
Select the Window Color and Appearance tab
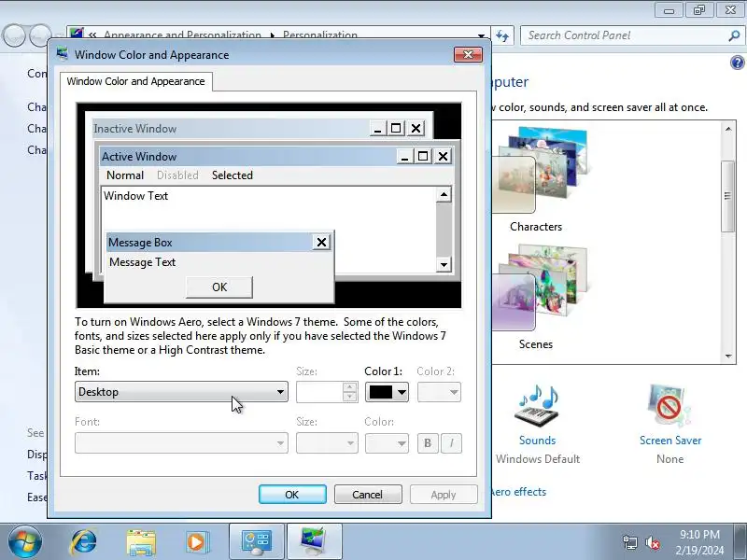(135, 81)
